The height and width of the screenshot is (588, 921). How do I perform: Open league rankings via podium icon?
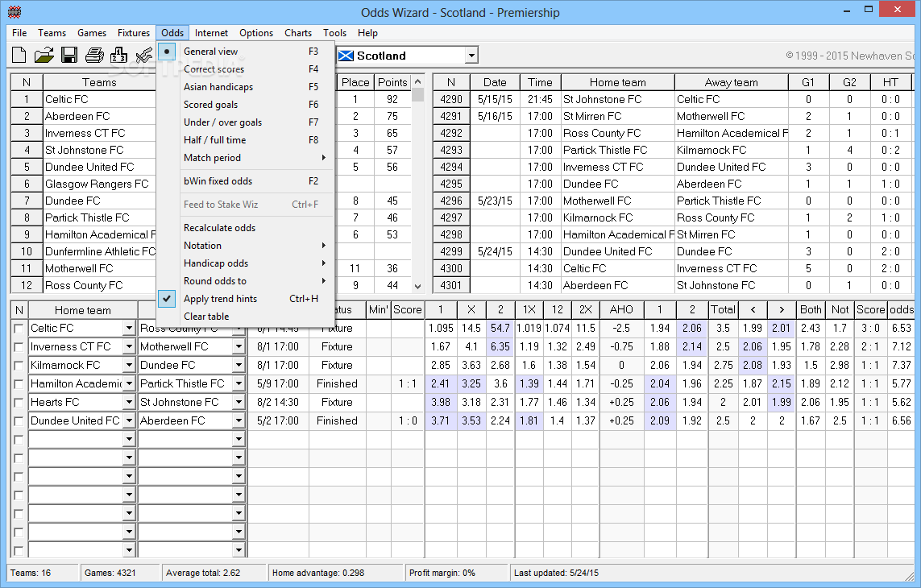(x=118, y=56)
